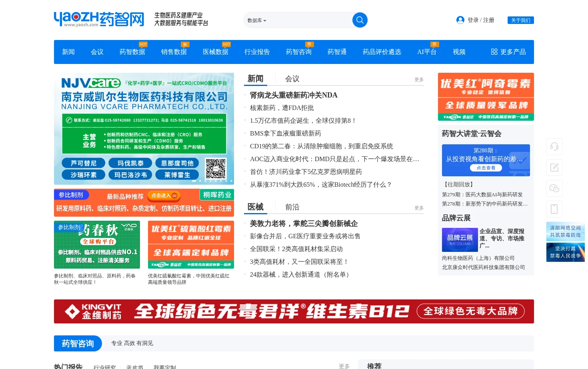The image size is (588, 369).
Task: Open the 数据库 search category dropdown
Action: pyautogui.click(x=257, y=20)
